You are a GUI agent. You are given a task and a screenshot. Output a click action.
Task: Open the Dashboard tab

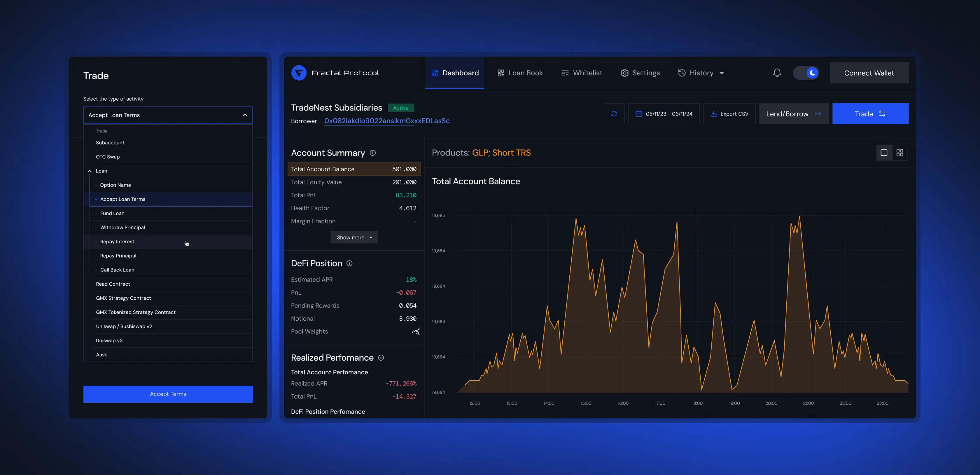(x=455, y=73)
